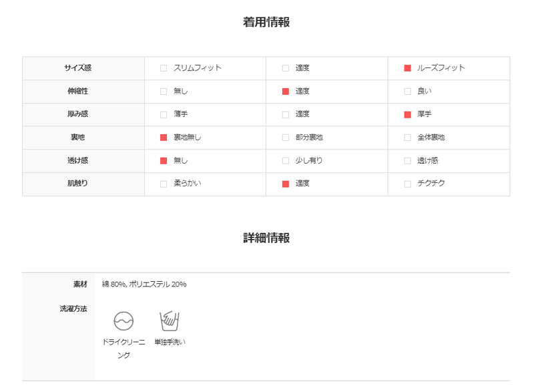Click the dry cleaning circle icon
The image size is (534, 392).
(x=123, y=321)
